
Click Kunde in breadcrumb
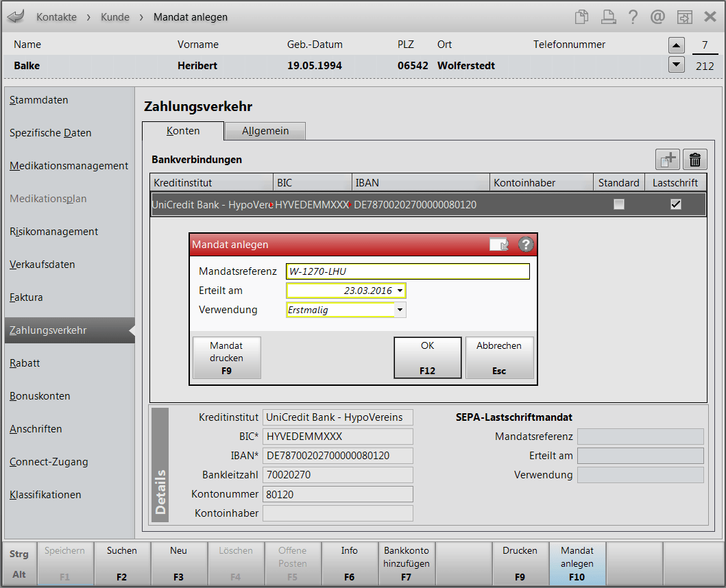point(115,17)
